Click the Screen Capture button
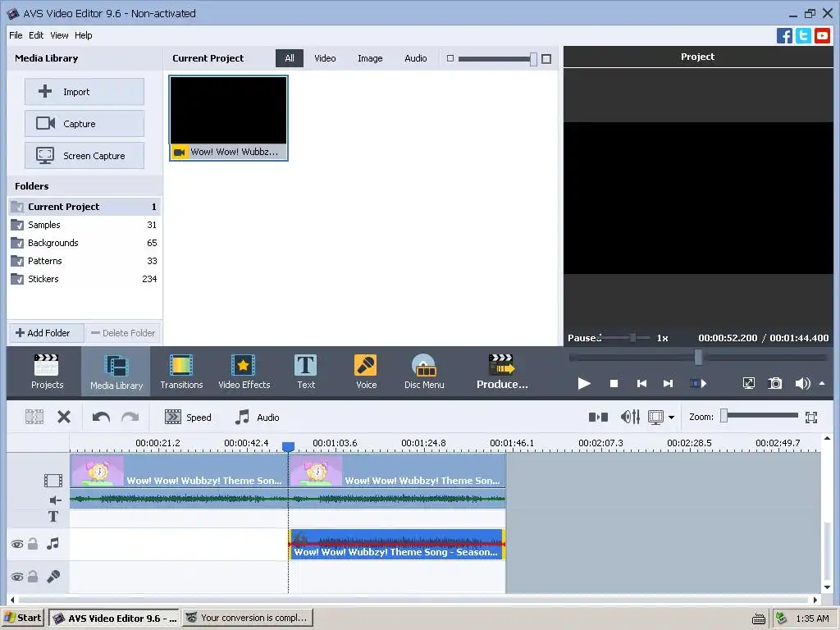This screenshot has width=840, height=630. (84, 156)
